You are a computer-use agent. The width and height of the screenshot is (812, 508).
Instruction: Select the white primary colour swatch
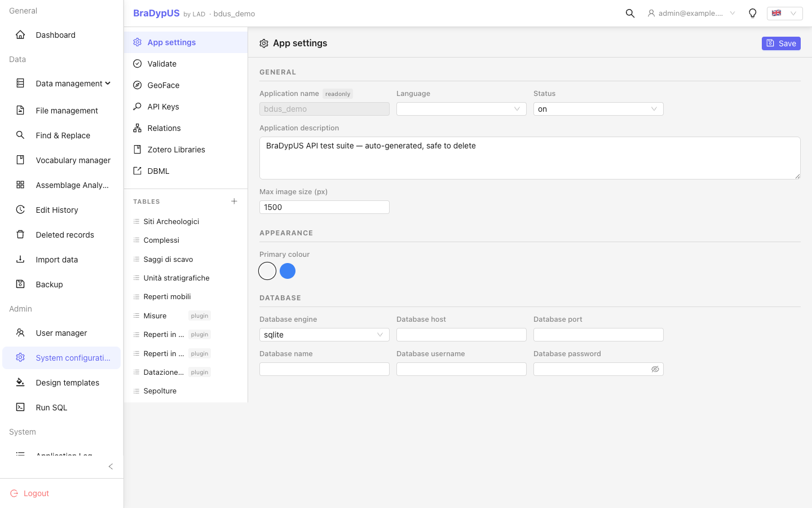[x=267, y=271]
